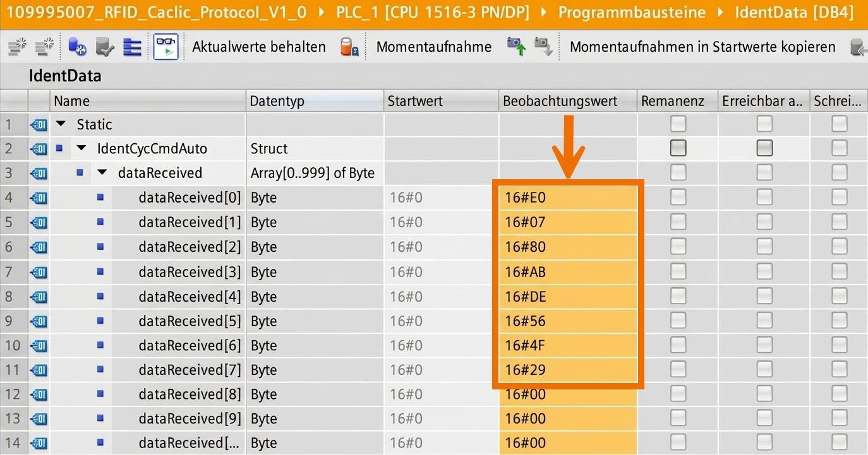Viewport: 868px width, 455px height.
Task: Click the Startwert column header
Action: pos(442,101)
